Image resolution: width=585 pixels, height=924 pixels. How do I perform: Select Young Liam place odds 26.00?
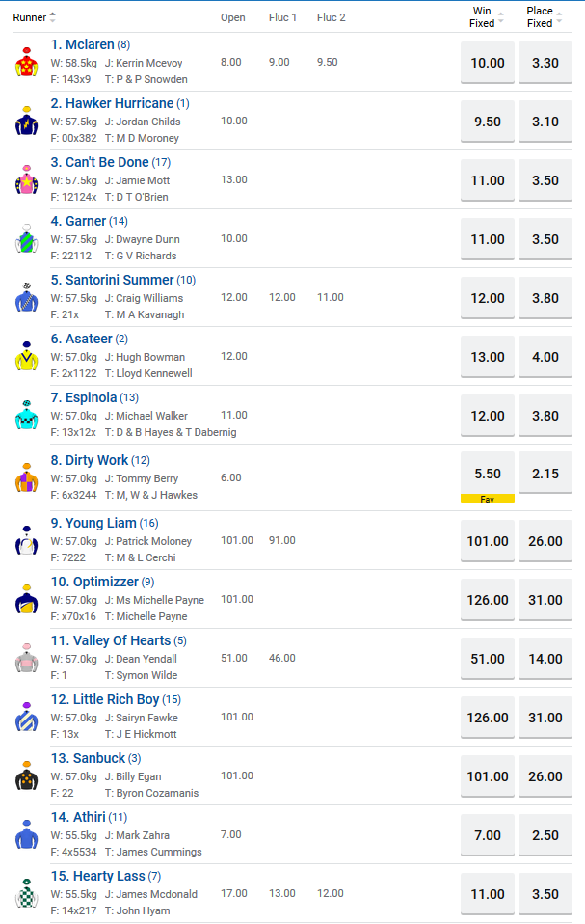545,541
